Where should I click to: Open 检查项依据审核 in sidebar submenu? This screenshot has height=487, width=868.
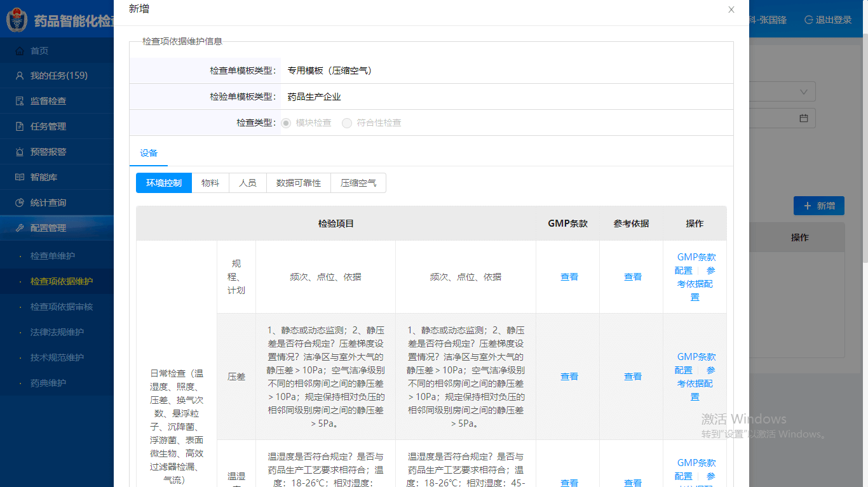point(62,307)
